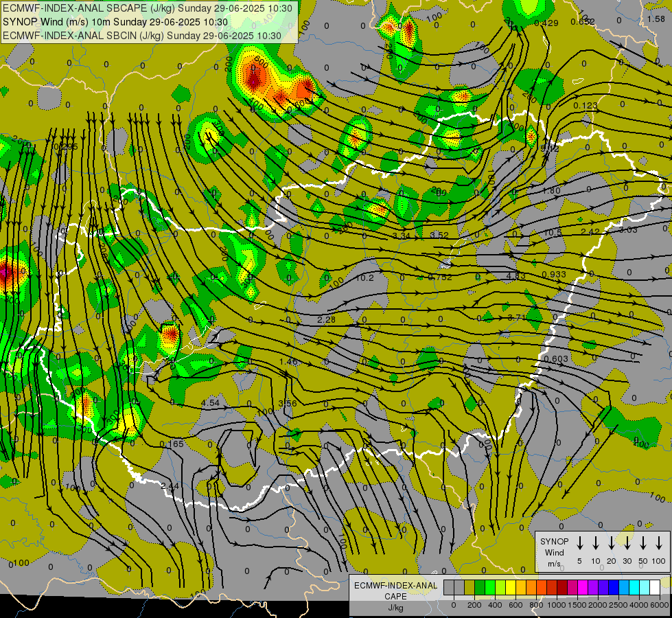The height and width of the screenshot is (618, 672).
Task: Click the wind value 0.123 on map
Action: [x=586, y=106]
